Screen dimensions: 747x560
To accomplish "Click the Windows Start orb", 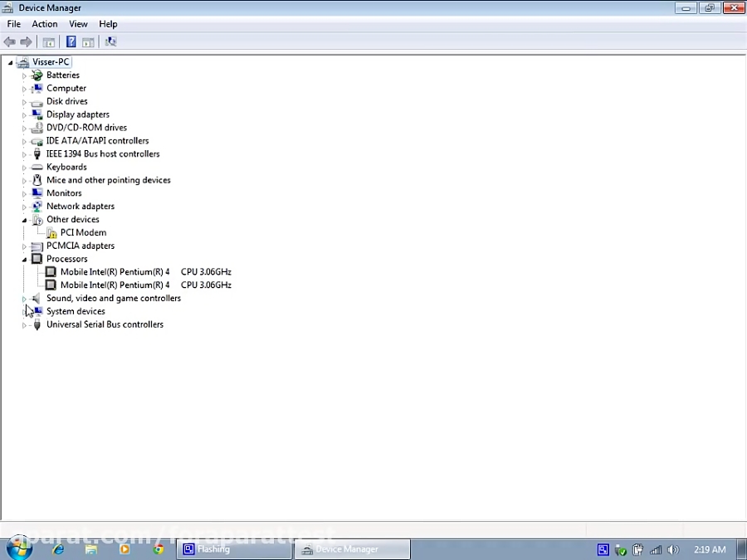I will coord(18,548).
